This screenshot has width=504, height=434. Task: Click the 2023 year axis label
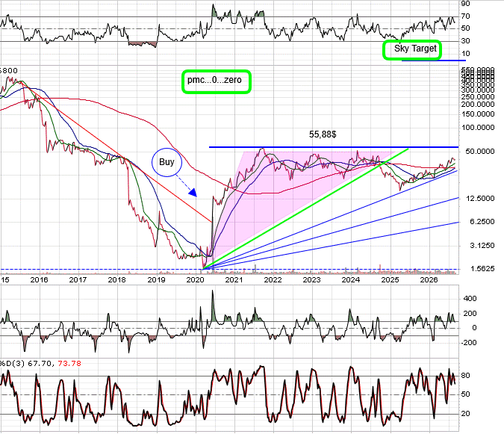[311, 279]
